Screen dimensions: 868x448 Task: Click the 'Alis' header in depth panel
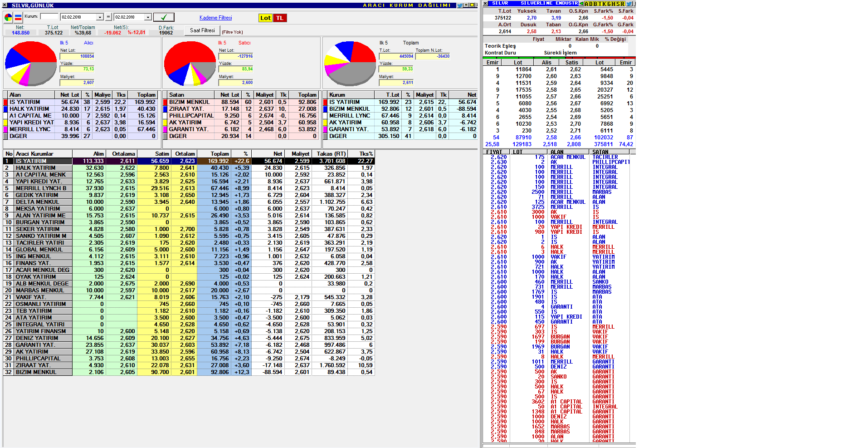(x=547, y=63)
